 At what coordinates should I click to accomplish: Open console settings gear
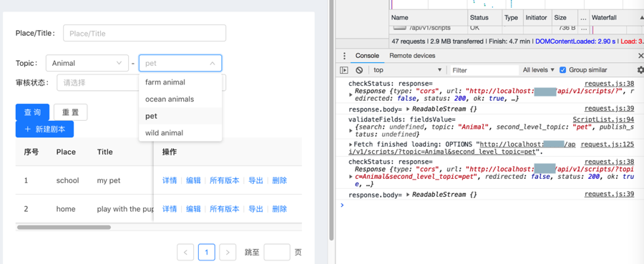(x=640, y=70)
